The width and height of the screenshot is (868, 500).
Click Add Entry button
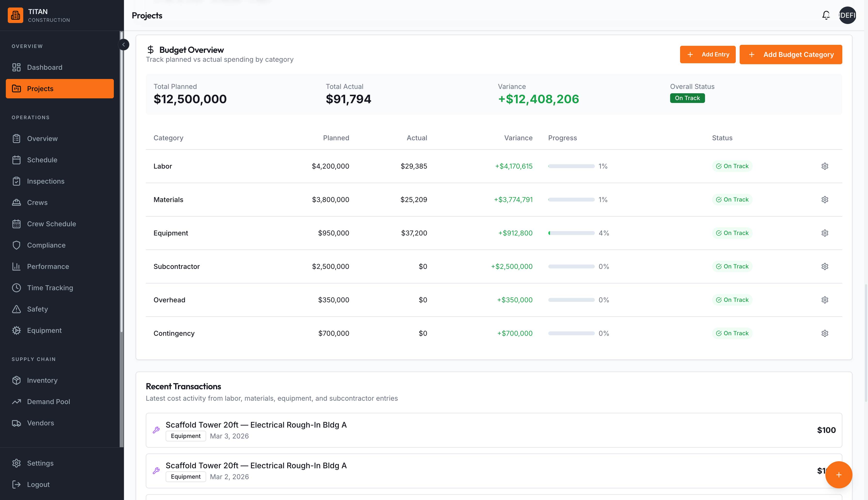tap(708, 55)
